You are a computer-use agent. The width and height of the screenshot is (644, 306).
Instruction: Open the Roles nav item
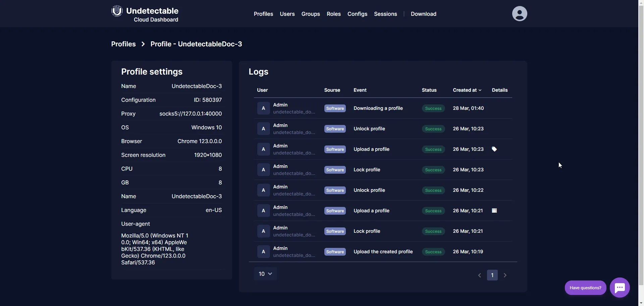click(x=334, y=14)
